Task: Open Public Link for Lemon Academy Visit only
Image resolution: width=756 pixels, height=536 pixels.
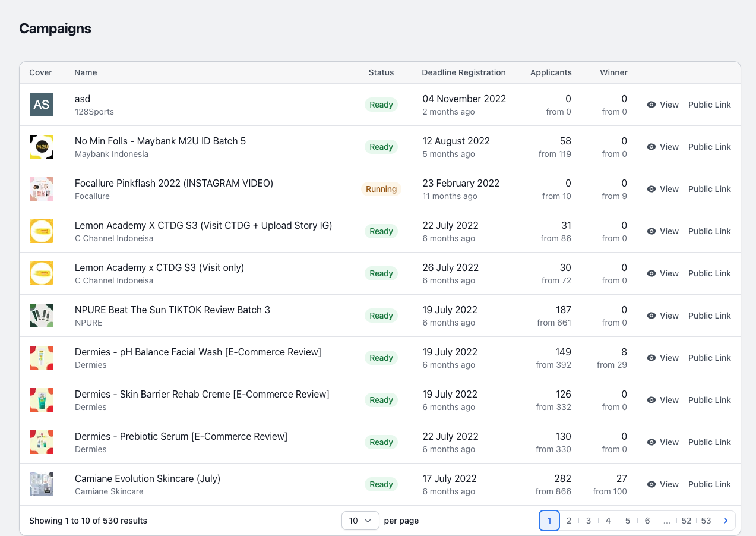Action: coord(710,273)
